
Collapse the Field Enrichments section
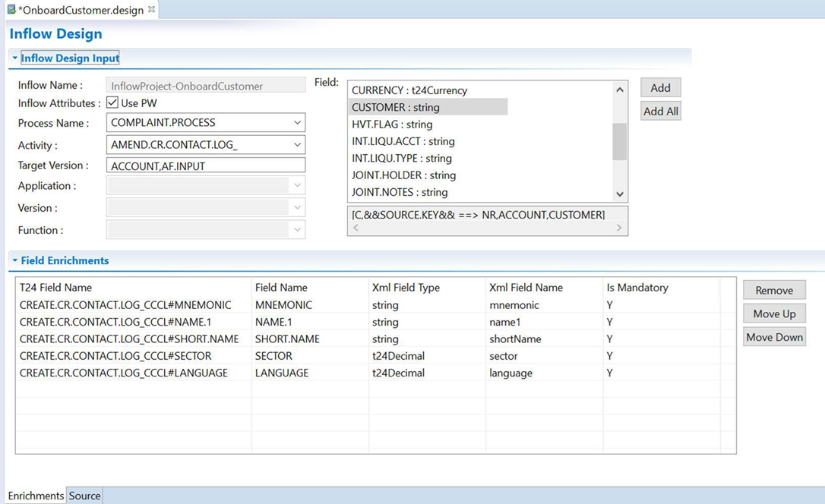point(14,260)
